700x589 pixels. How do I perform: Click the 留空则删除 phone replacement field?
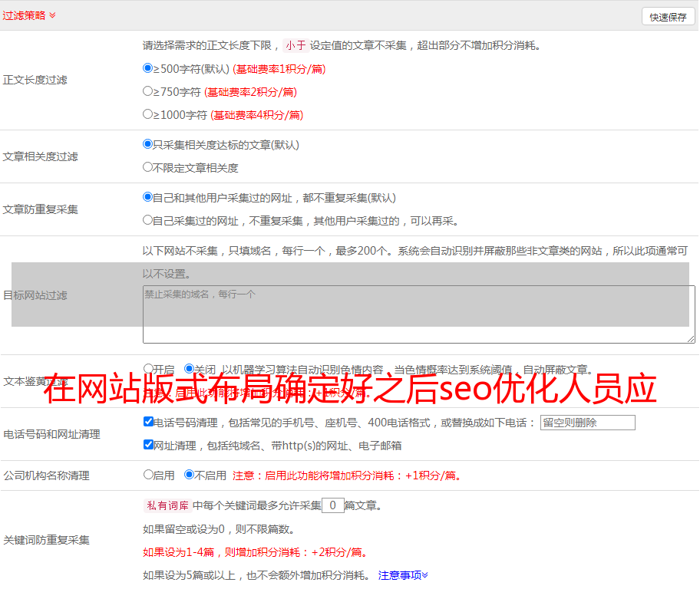(587, 423)
